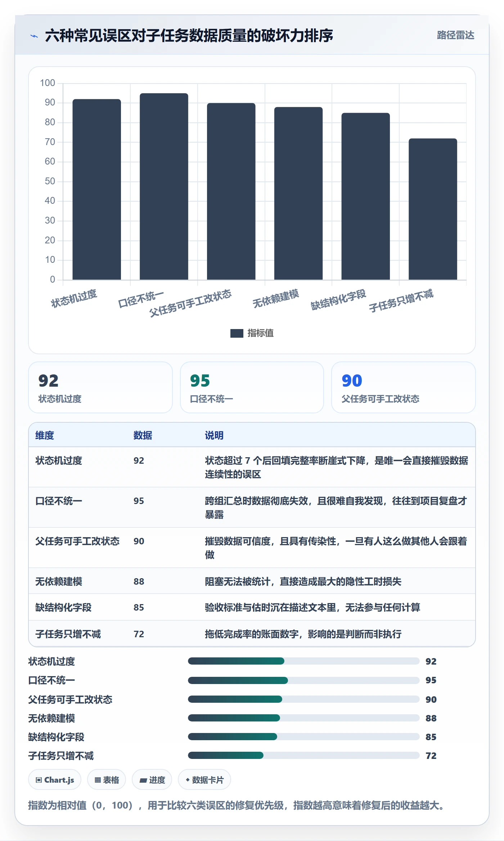
Task: Click the description starting with 跨组汇总时数据彻底失效
Action: coord(336,508)
